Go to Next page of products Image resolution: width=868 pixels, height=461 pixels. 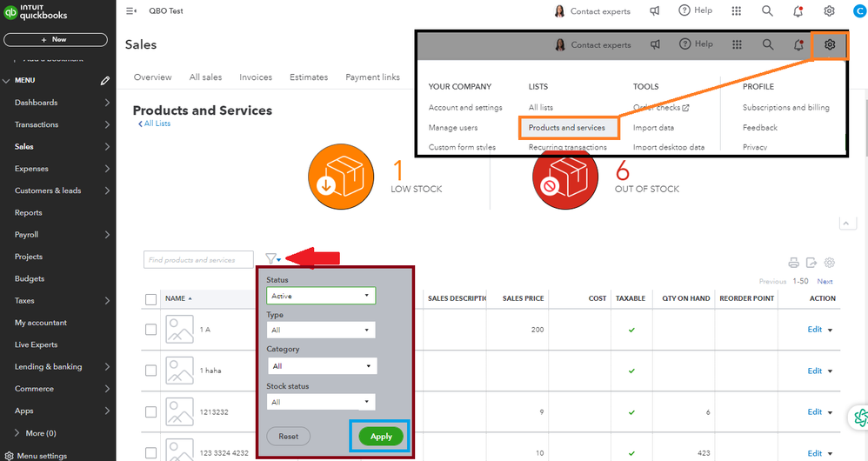pos(825,281)
